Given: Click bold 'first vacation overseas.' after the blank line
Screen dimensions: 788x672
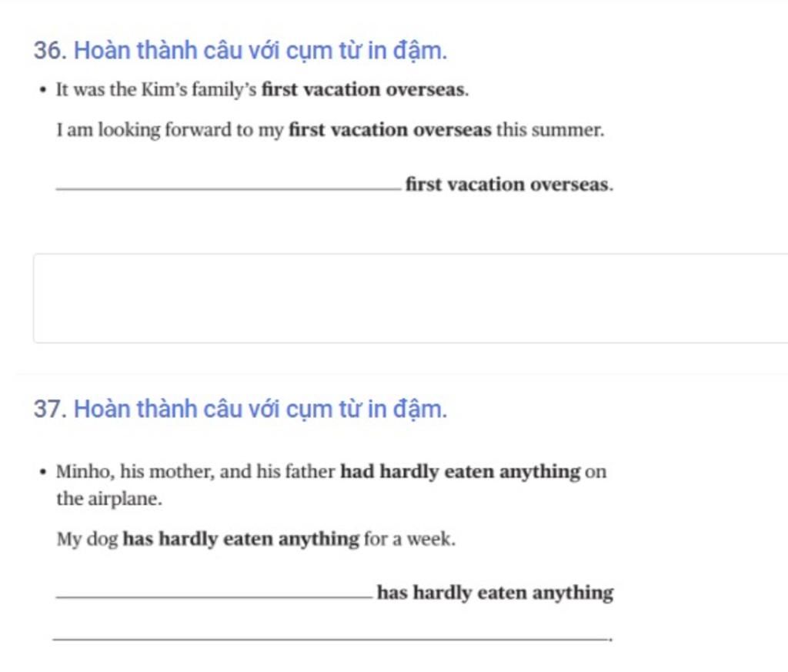Looking at the screenshot, I should [509, 185].
